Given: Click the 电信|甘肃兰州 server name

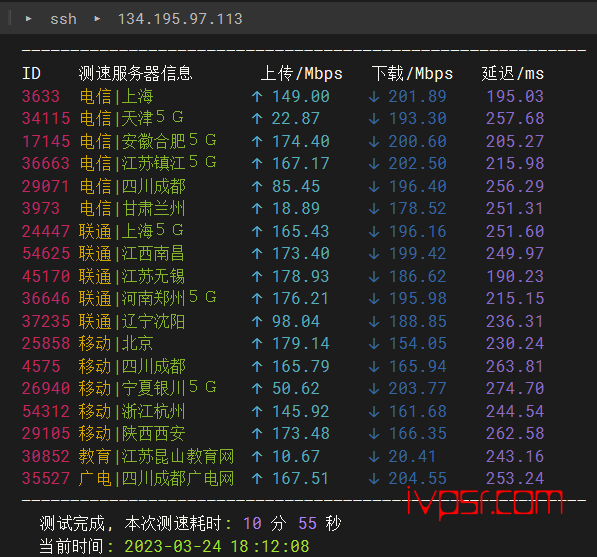Looking at the screenshot, I should tap(132, 208).
